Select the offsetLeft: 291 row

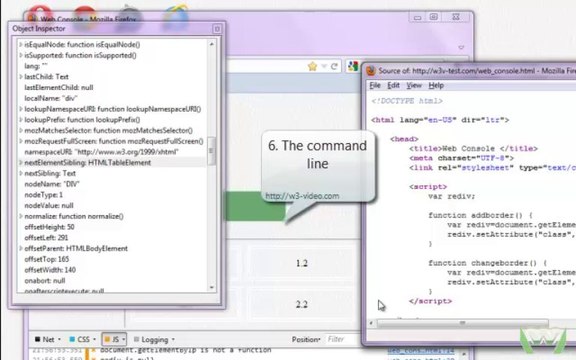coord(112,237)
